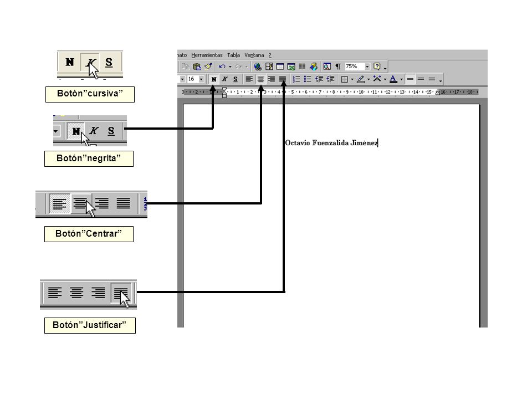Click the right indent marker on the ruler

437,93
